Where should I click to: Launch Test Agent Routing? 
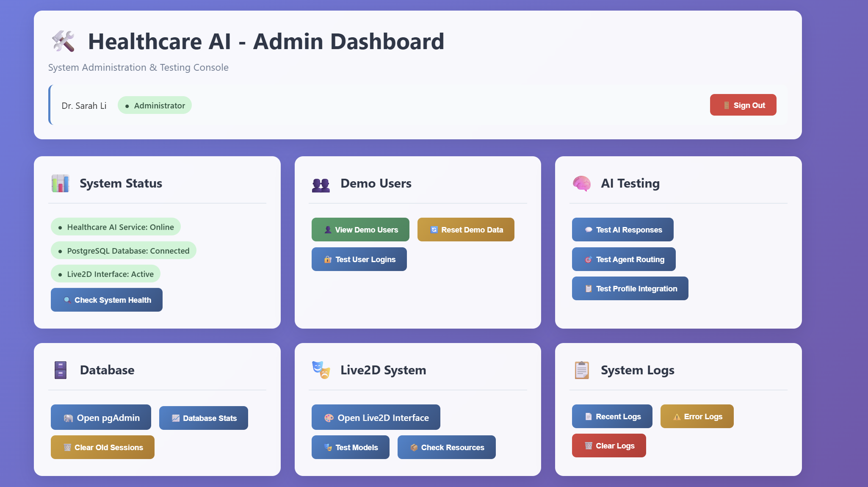pyautogui.click(x=624, y=259)
